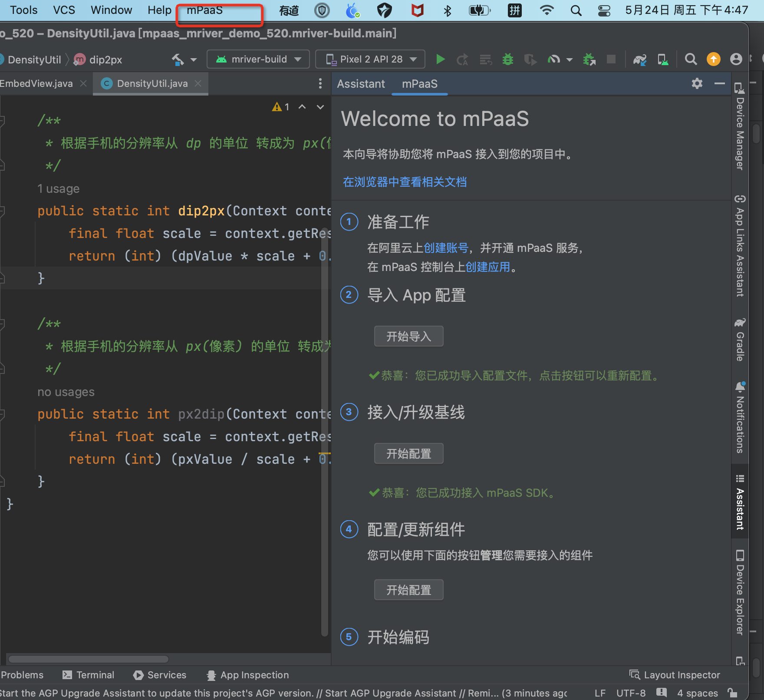Toggle read-only lock icon in status bar

click(x=733, y=693)
